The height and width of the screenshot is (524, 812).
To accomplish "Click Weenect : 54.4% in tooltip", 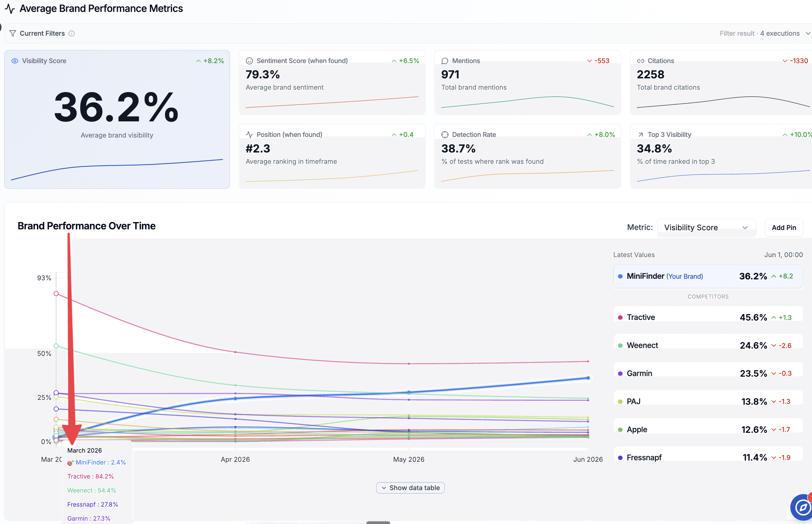I will click(x=92, y=491).
